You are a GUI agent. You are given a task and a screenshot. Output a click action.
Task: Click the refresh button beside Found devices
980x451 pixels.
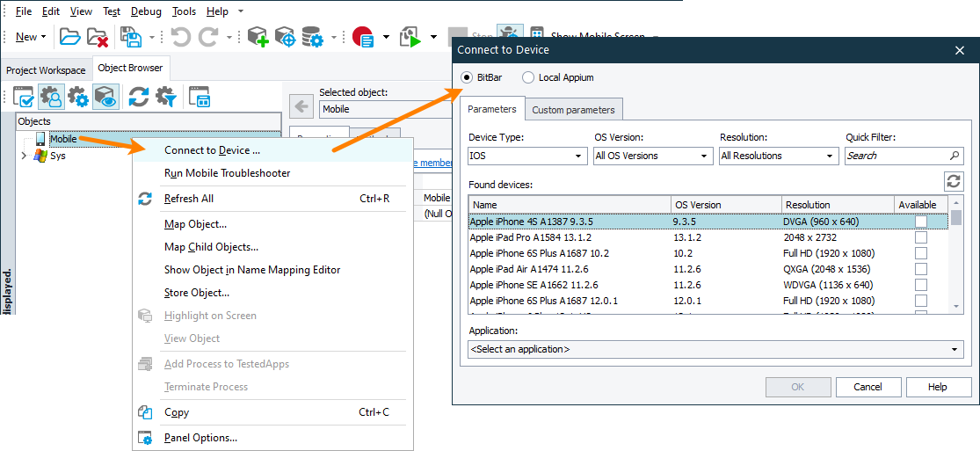click(953, 181)
